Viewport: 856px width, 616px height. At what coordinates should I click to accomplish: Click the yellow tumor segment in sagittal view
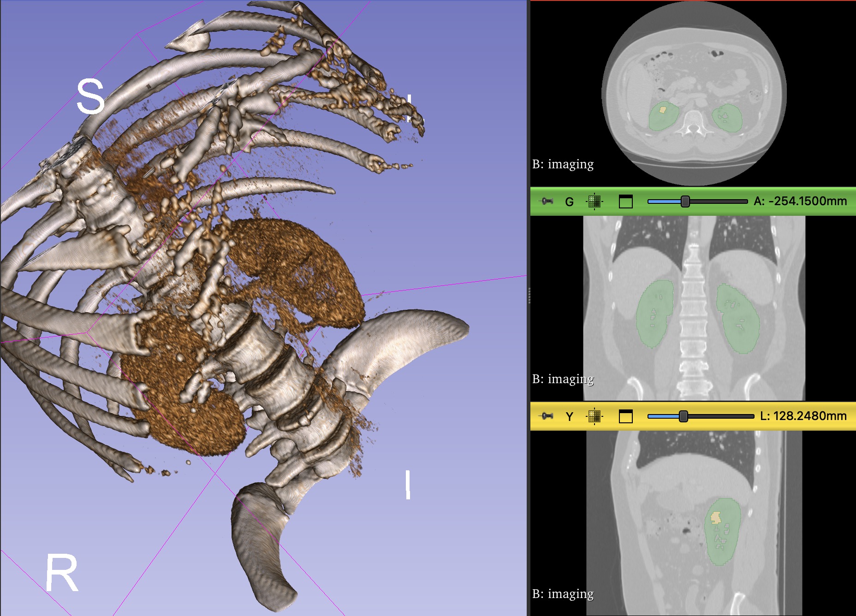click(715, 518)
